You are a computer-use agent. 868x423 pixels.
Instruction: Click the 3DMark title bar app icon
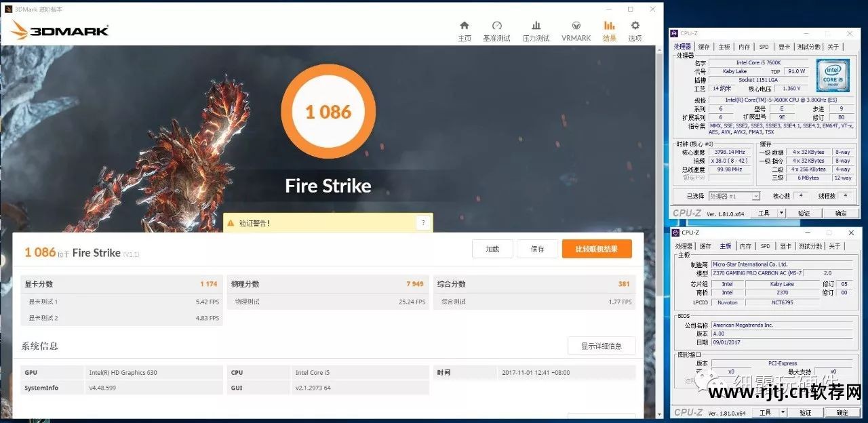(8, 9)
